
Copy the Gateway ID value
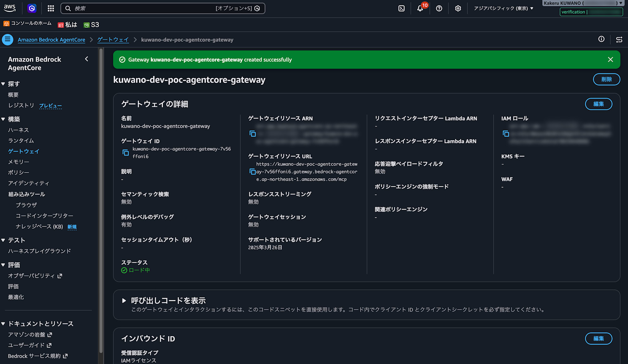click(126, 153)
